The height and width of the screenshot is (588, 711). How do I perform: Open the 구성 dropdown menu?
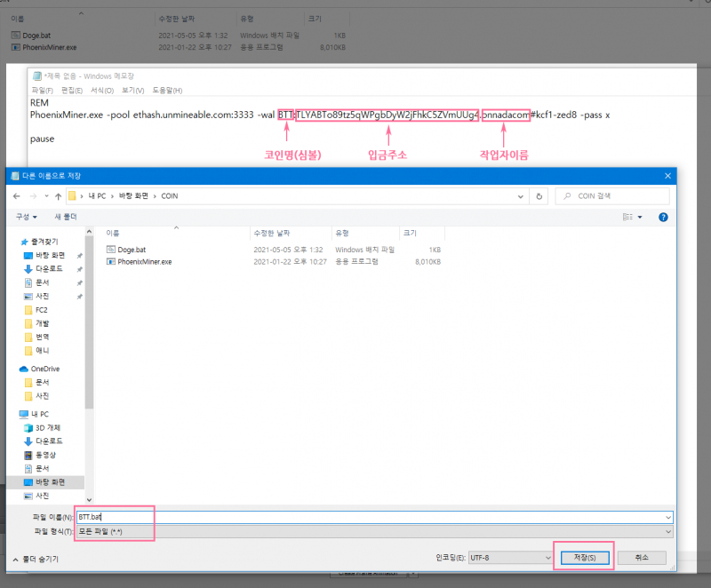click(x=25, y=217)
